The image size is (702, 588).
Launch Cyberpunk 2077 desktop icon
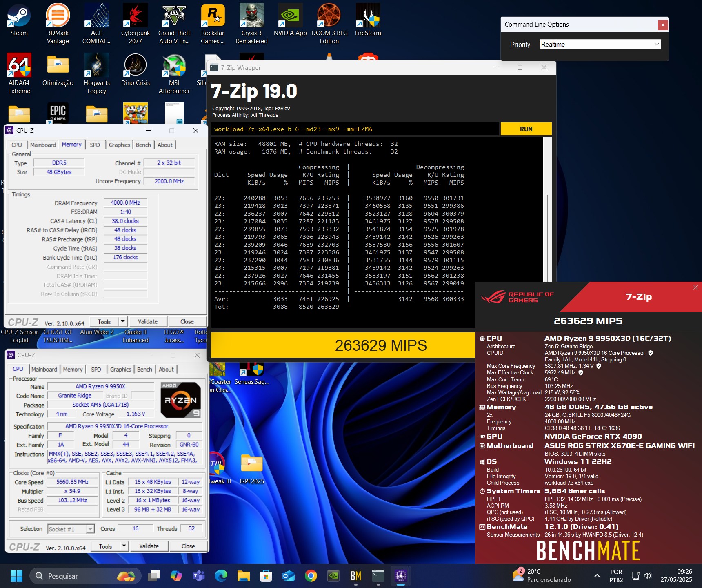click(135, 24)
